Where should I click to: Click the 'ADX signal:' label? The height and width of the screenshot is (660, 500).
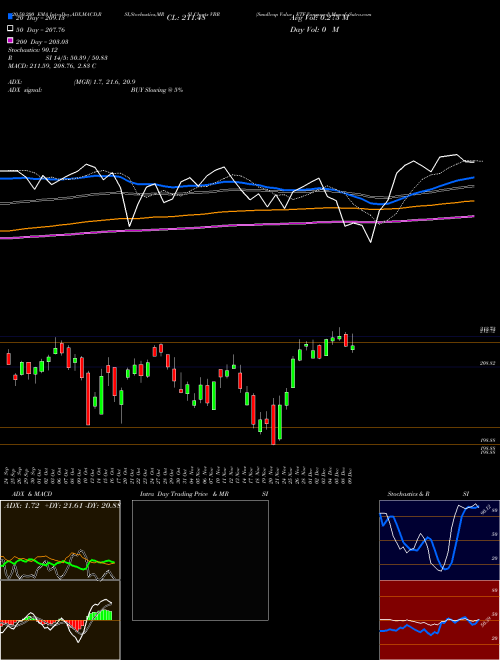tap(25, 90)
